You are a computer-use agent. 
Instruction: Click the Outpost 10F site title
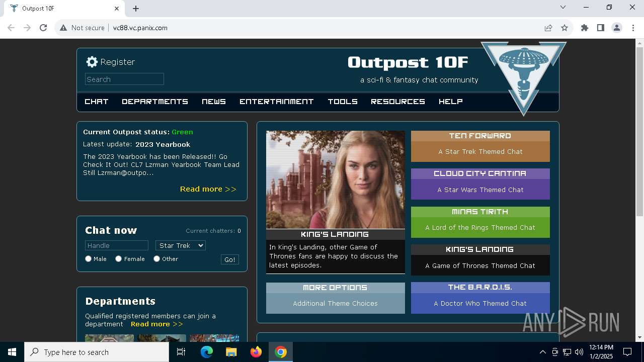point(408,62)
